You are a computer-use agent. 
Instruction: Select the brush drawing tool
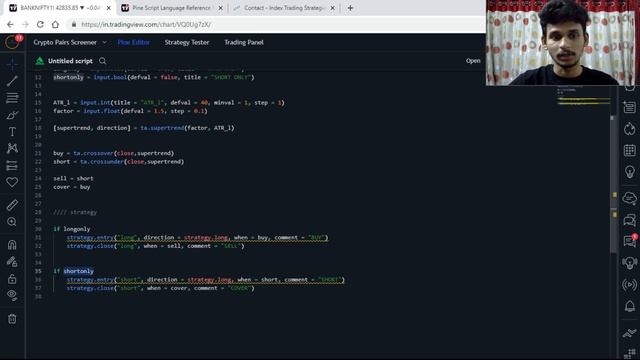(12, 115)
